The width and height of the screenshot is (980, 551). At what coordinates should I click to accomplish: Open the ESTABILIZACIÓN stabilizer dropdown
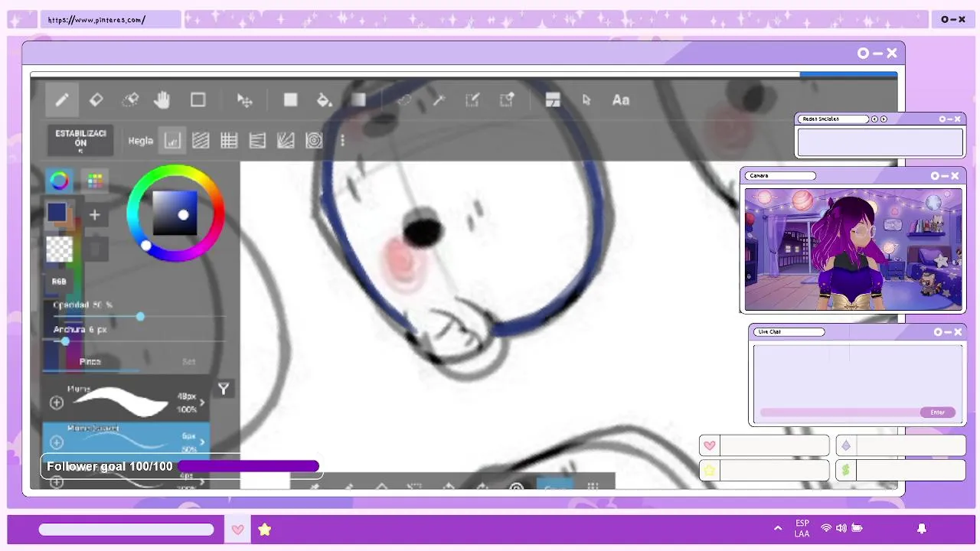point(80,141)
